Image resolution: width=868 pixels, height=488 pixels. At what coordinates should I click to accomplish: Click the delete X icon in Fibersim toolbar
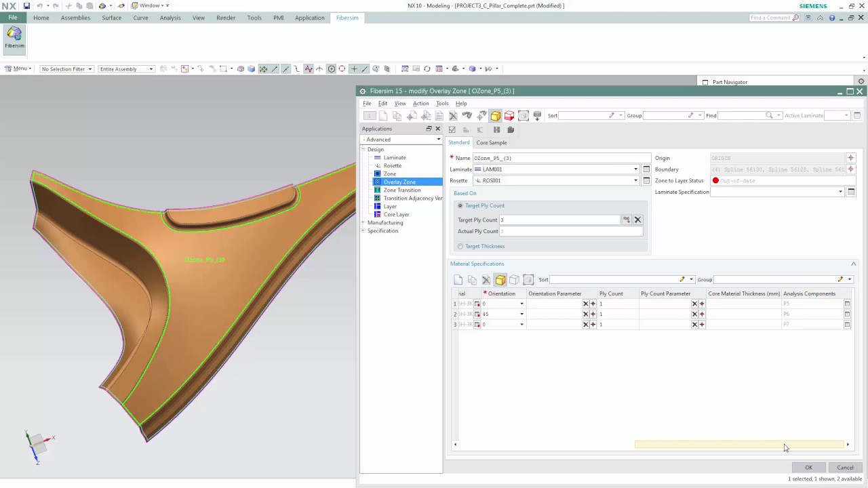(453, 116)
